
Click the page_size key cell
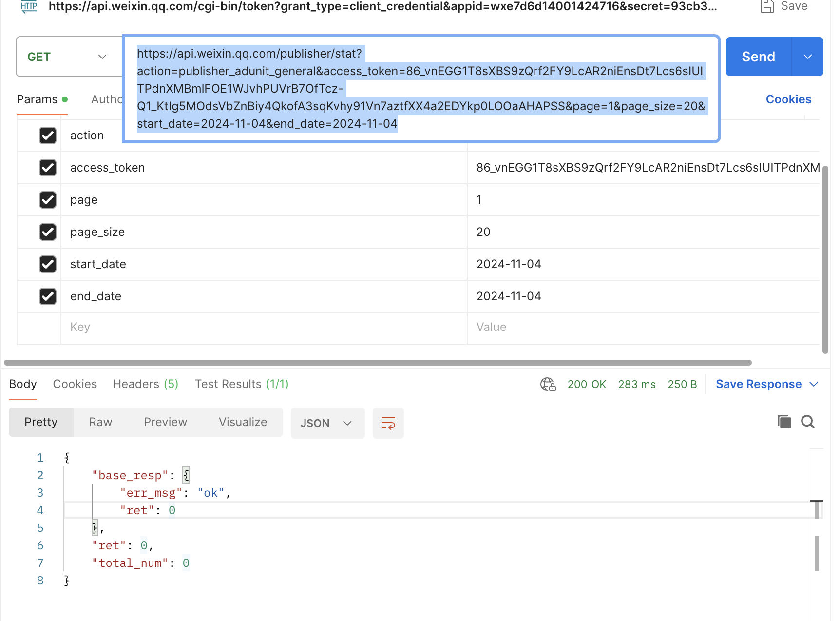(x=264, y=232)
